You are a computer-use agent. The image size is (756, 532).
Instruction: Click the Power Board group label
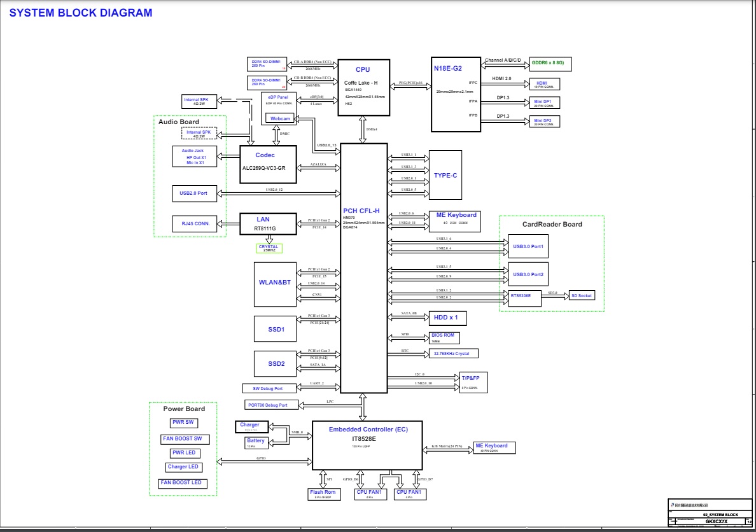[184, 409]
